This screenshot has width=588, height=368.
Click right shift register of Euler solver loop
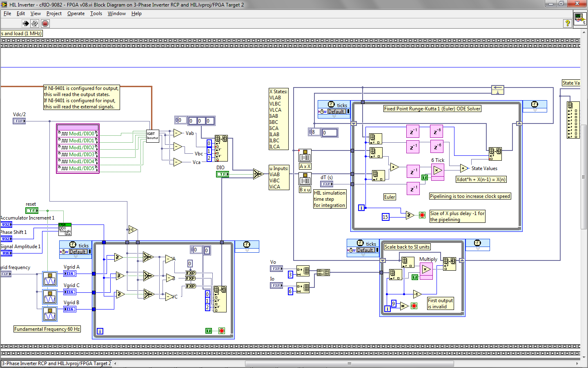pyautogui.click(x=519, y=123)
